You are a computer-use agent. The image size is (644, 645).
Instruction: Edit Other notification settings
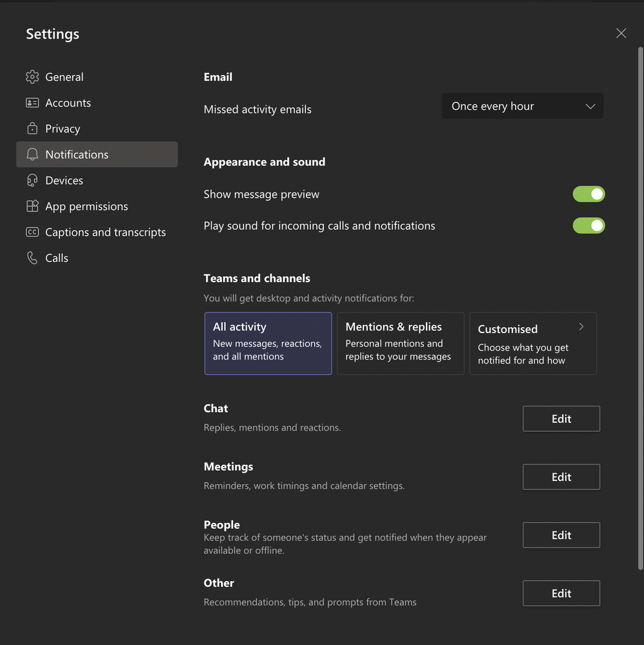pyautogui.click(x=561, y=593)
